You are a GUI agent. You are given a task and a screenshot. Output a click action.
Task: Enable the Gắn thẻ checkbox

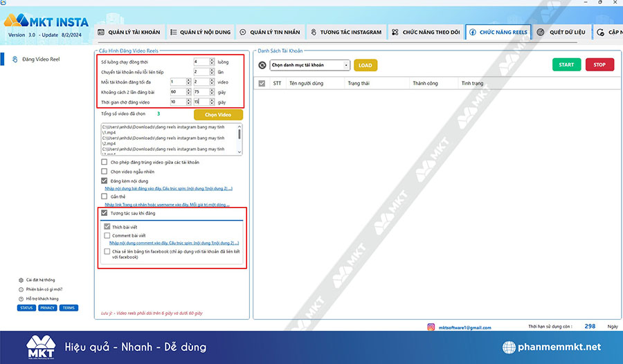coord(104,197)
